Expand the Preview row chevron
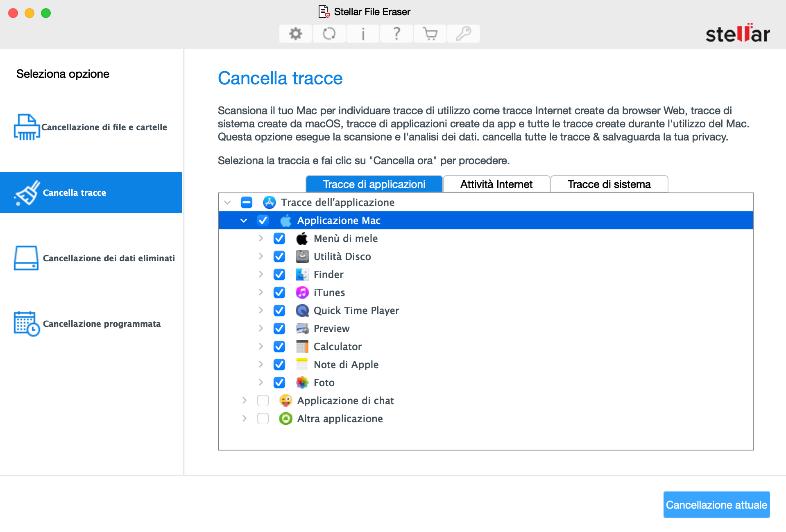This screenshot has height=532, width=786. tap(260, 328)
